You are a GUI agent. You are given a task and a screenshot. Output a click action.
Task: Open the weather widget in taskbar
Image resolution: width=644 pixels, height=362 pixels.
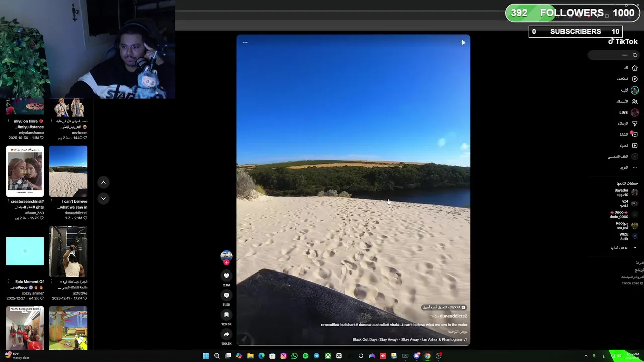(x=16, y=356)
